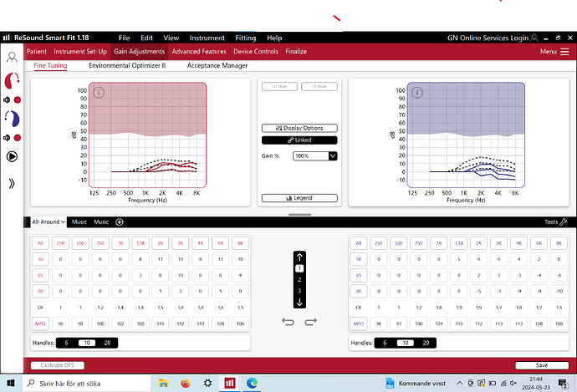Click the Display Options button
Viewport: 577px width, 392px height.
[x=299, y=128]
